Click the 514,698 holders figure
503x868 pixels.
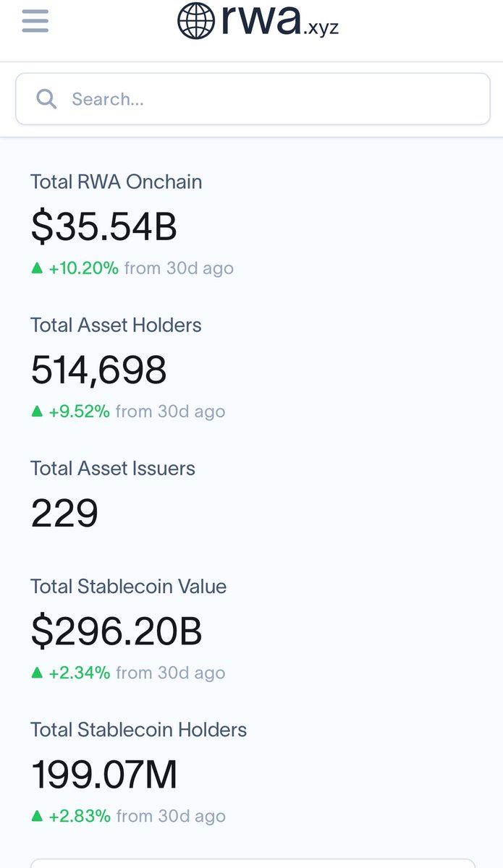click(98, 370)
